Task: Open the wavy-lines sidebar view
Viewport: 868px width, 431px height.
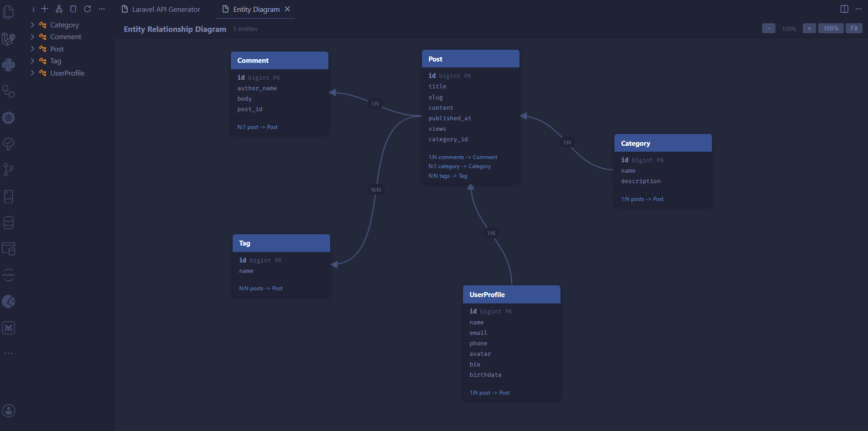Action: tap(8, 275)
